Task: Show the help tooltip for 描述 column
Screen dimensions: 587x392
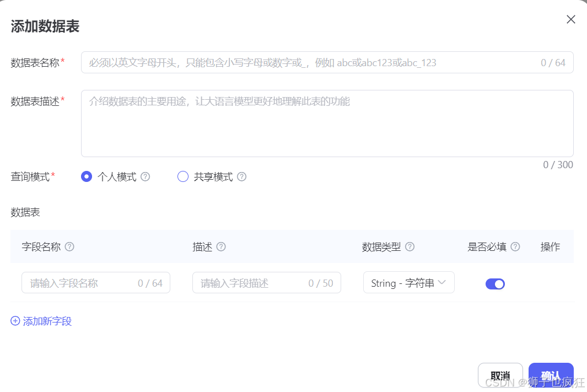Action: pos(221,247)
